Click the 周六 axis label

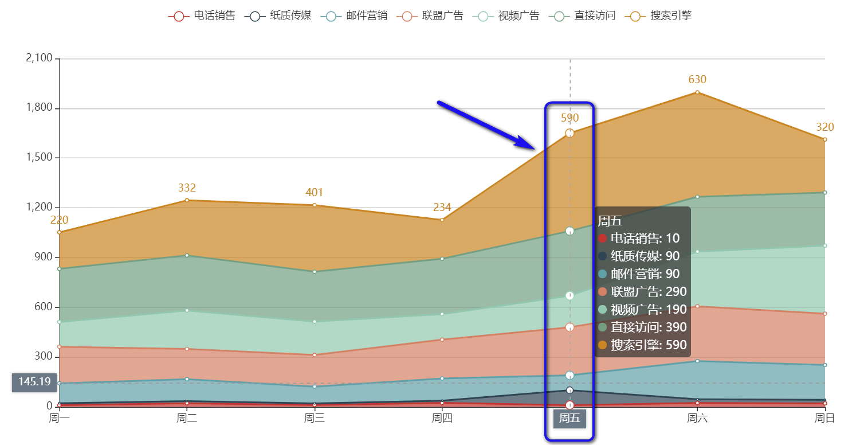[x=696, y=419]
